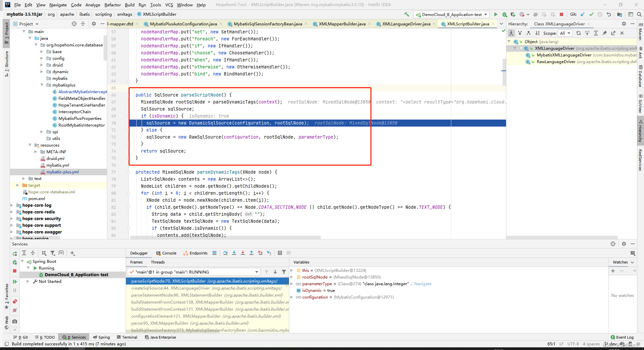The image size is (644, 350).
Task: Expand all nodes in the Hierarchy panel
Action: 596,33
